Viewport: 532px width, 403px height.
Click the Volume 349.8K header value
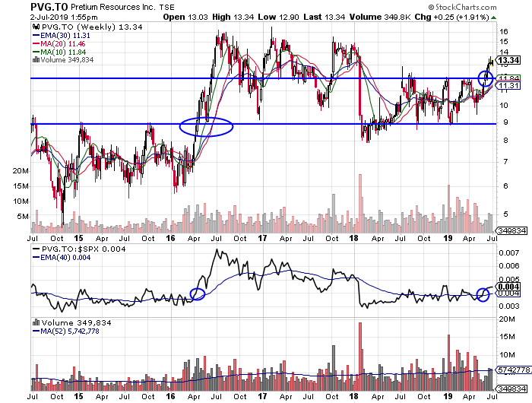381,17
